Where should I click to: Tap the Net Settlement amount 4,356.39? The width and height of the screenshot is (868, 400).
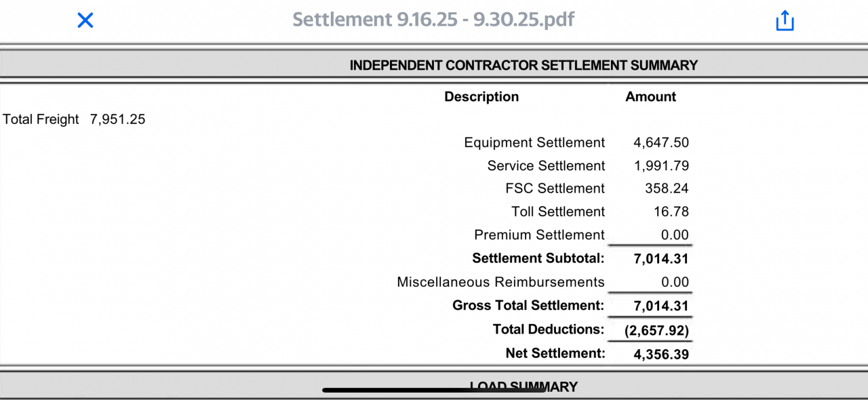pyautogui.click(x=661, y=354)
